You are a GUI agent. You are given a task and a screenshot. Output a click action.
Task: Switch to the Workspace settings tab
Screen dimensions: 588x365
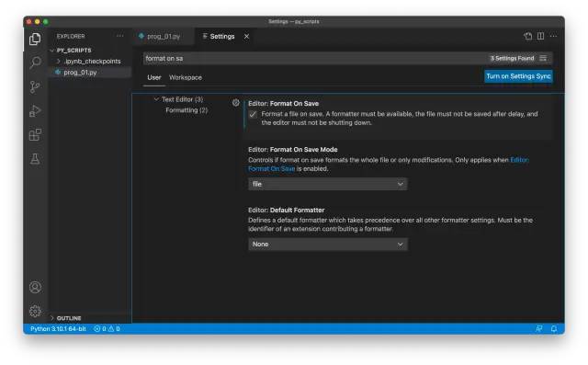click(x=186, y=77)
